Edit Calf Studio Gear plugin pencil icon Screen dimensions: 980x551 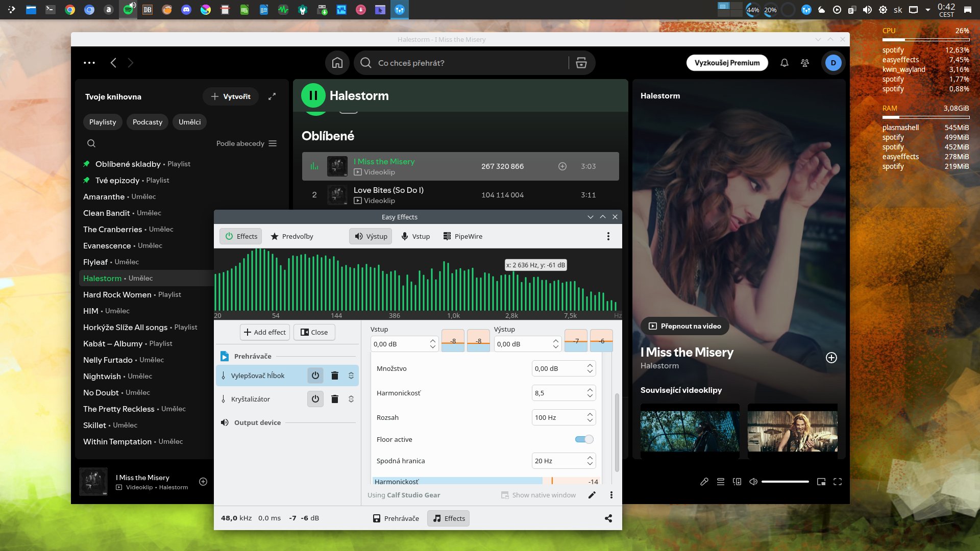click(x=592, y=495)
